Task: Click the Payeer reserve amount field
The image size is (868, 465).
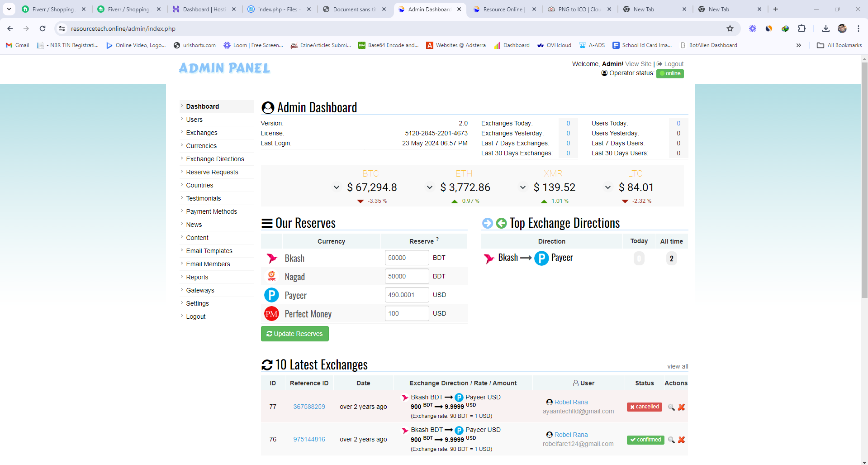Action: point(406,295)
